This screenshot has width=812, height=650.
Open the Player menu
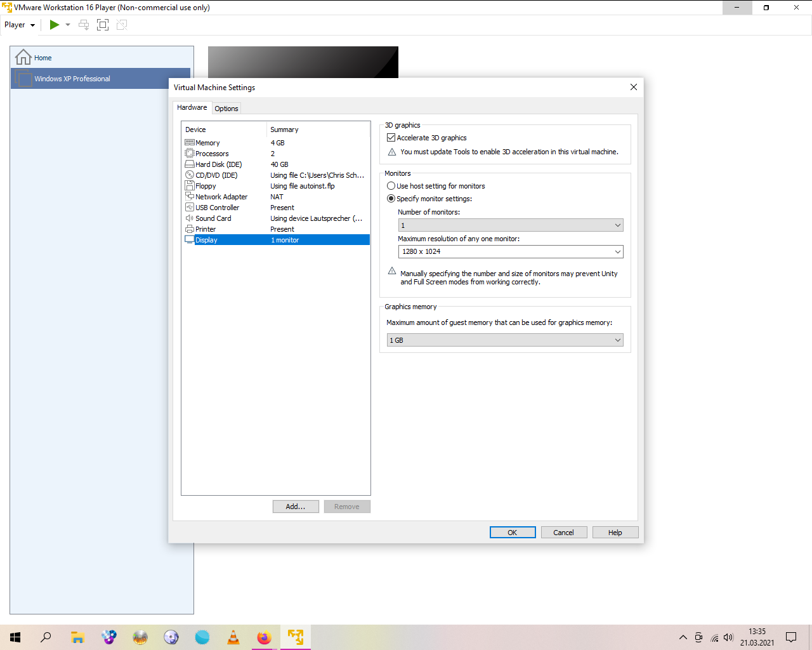(x=20, y=25)
